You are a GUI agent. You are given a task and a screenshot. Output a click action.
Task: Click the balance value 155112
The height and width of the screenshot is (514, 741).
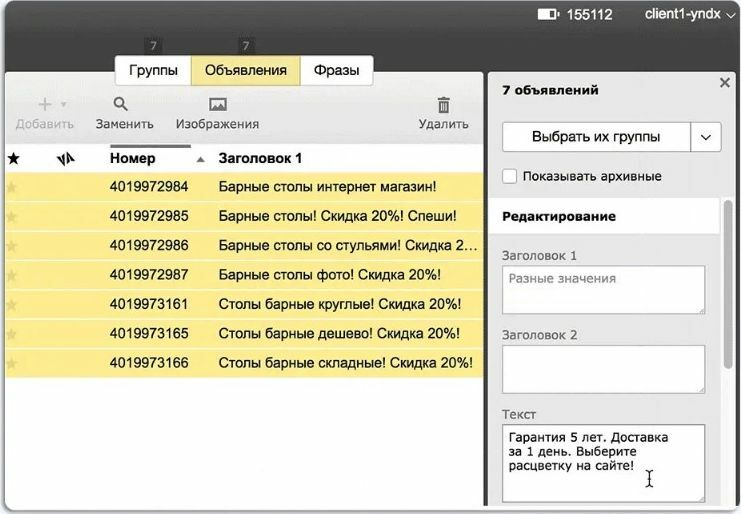click(x=589, y=15)
